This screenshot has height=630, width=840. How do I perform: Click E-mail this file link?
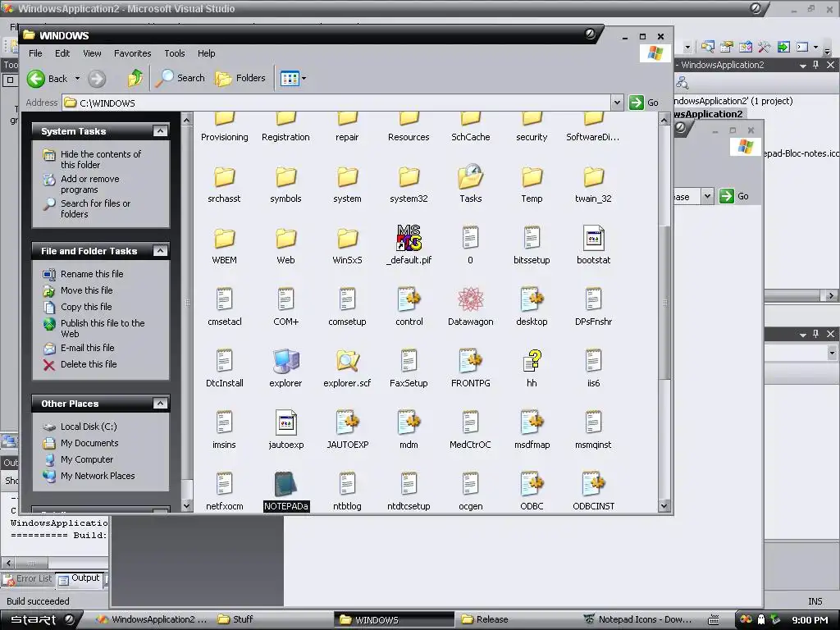(87, 348)
